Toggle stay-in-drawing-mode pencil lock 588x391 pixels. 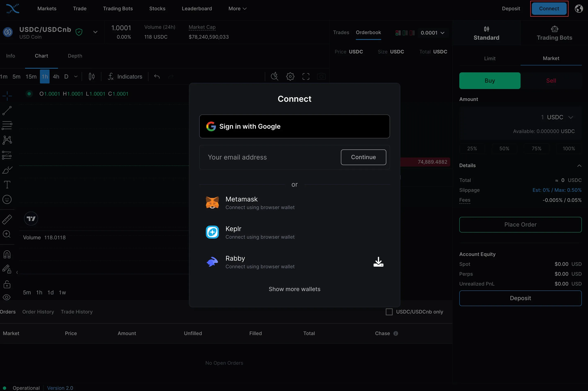tap(7, 269)
